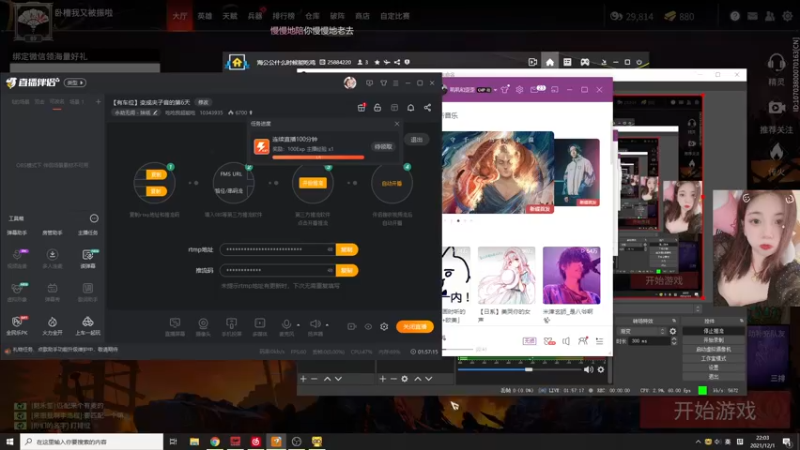
Task: Expand speaker options arrow beside speaker icon
Action: [x=327, y=325]
